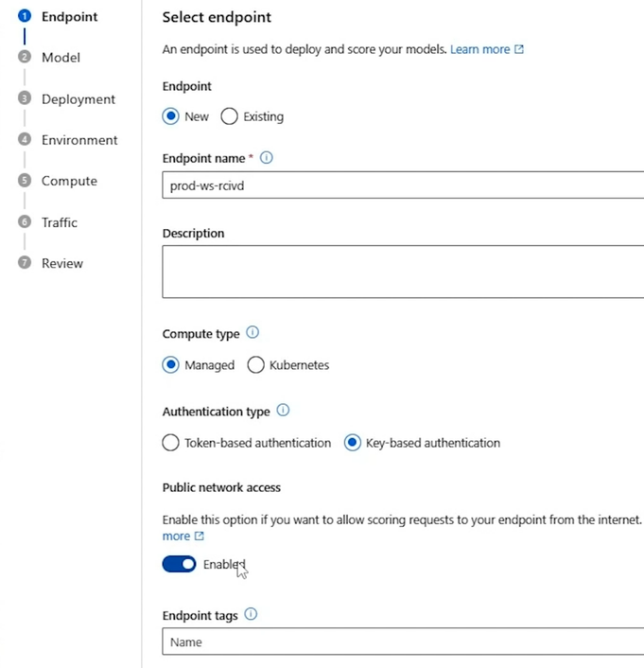Screen dimensions: 644x668
Task: Click step 7 Review circle icon
Action: click(x=25, y=262)
